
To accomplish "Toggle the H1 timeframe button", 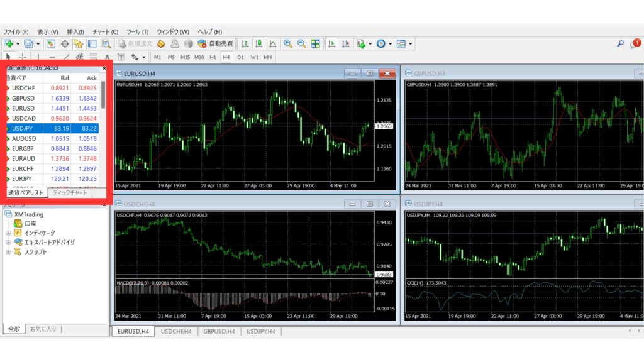I will pos(213,57).
